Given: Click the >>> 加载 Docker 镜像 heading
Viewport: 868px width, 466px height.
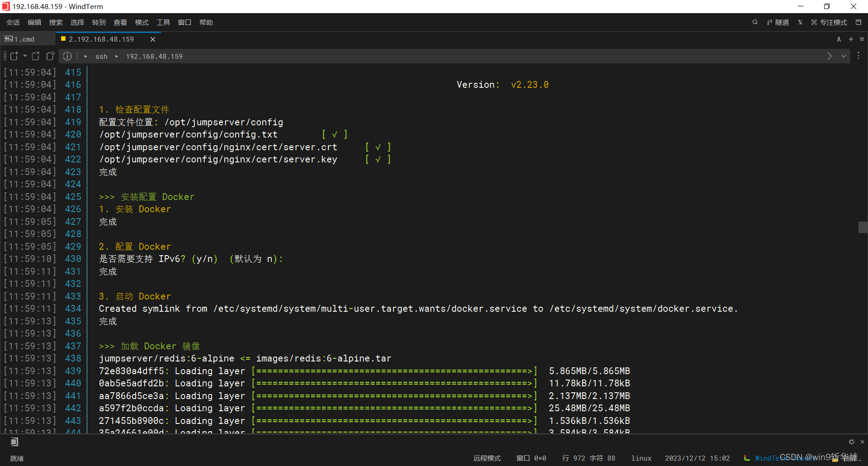Looking at the screenshot, I should click(x=149, y=347).
